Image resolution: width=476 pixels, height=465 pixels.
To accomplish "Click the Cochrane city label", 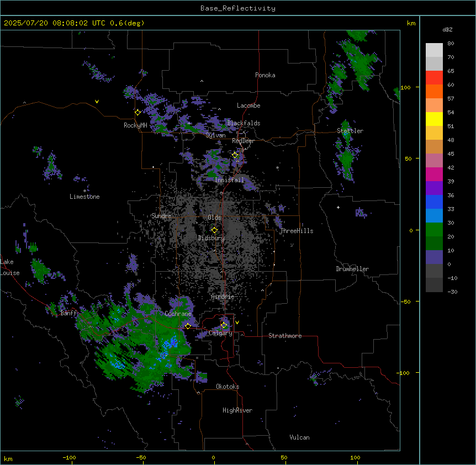I will coord(178,314).
